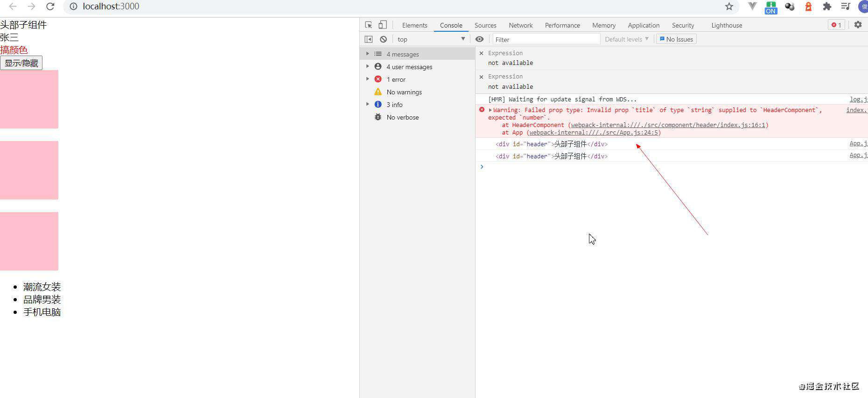Click the red error icon beside the warning
Screen dimensions: 868x398
[482, 110]
